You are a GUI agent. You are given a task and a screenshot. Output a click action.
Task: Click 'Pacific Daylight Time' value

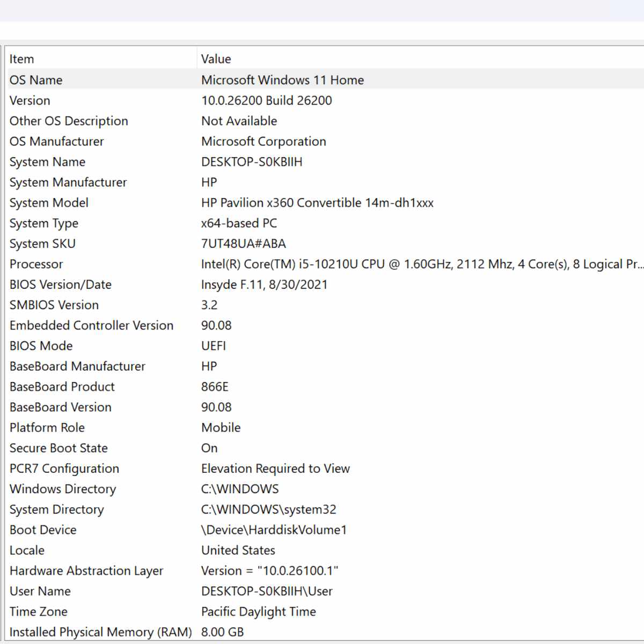pyautogui.click(x=258, y=612)
